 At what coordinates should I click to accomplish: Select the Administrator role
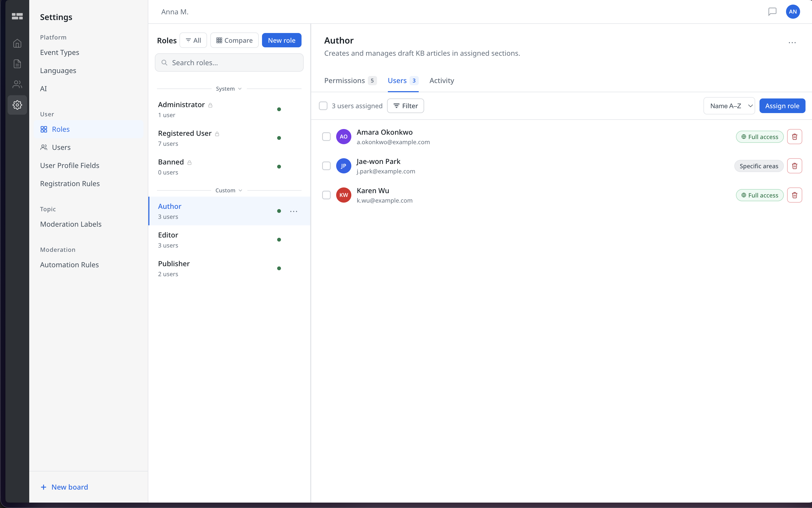click(229, 110)
